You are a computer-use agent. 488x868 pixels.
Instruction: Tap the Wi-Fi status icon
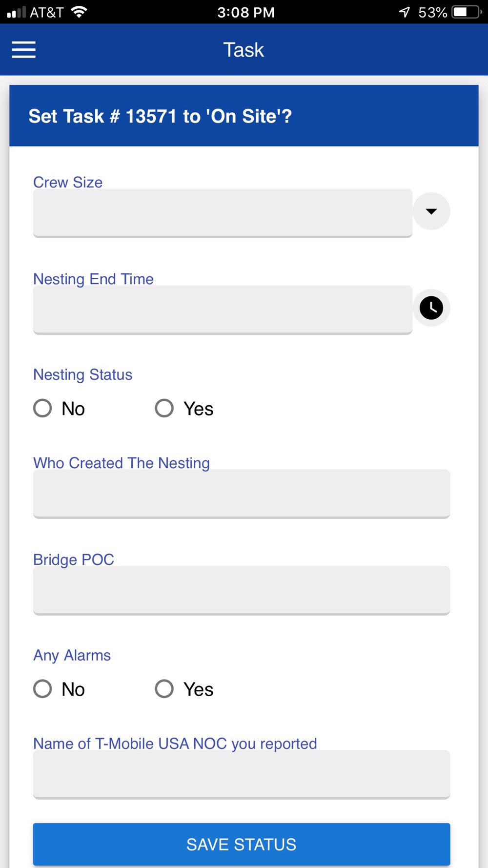[x=79, y=12]
